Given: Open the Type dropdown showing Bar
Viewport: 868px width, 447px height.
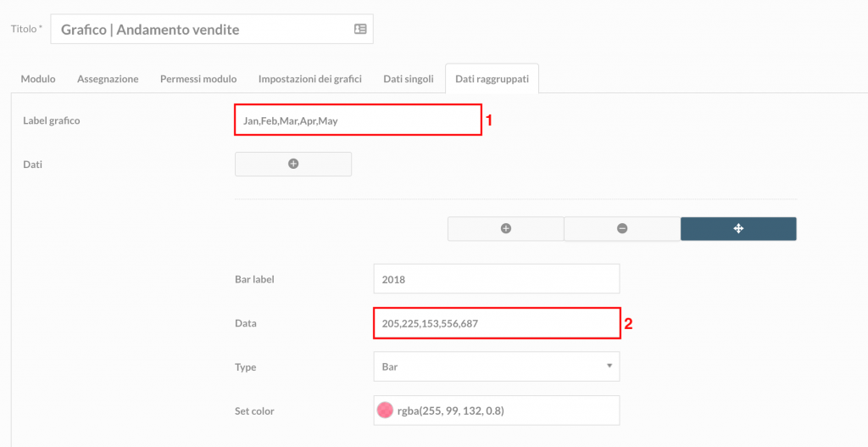Looking at the screenshot, I should (x=497, y=366).
